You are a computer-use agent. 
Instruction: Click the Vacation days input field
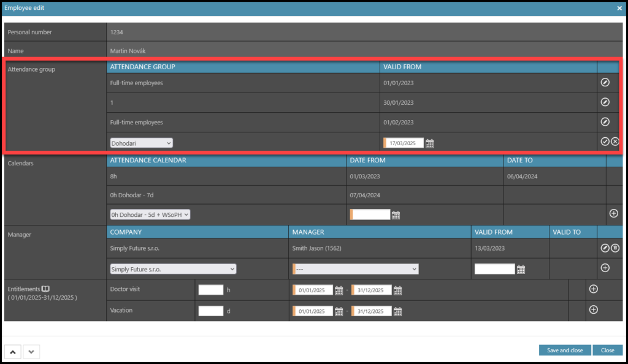[210, 311]
